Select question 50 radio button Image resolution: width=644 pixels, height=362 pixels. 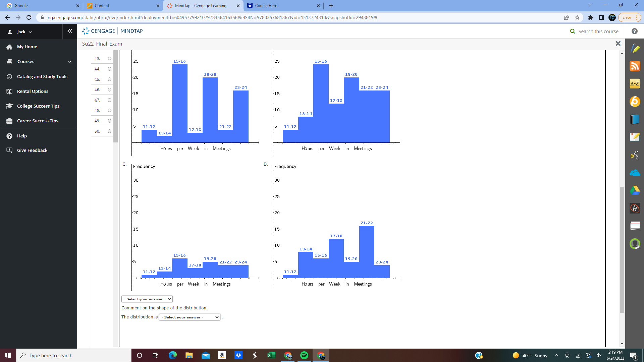coord(109,131)
